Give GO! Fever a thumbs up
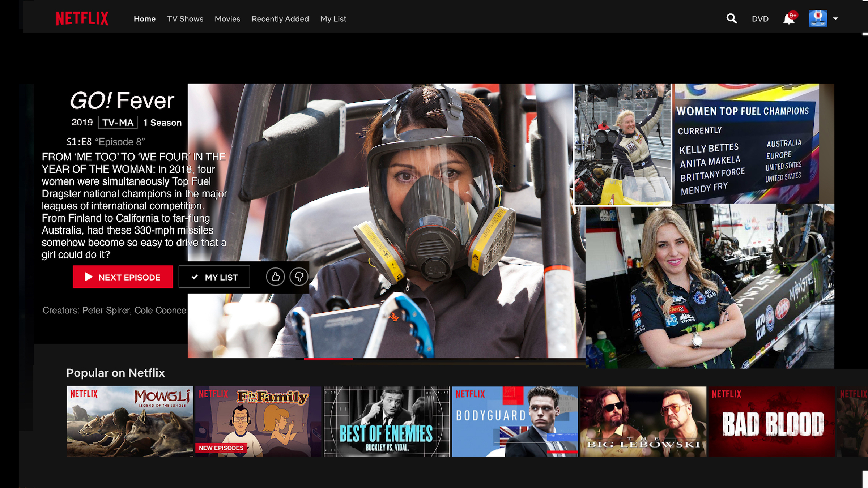This screenshot has height=488, width=868. point(275,277)
